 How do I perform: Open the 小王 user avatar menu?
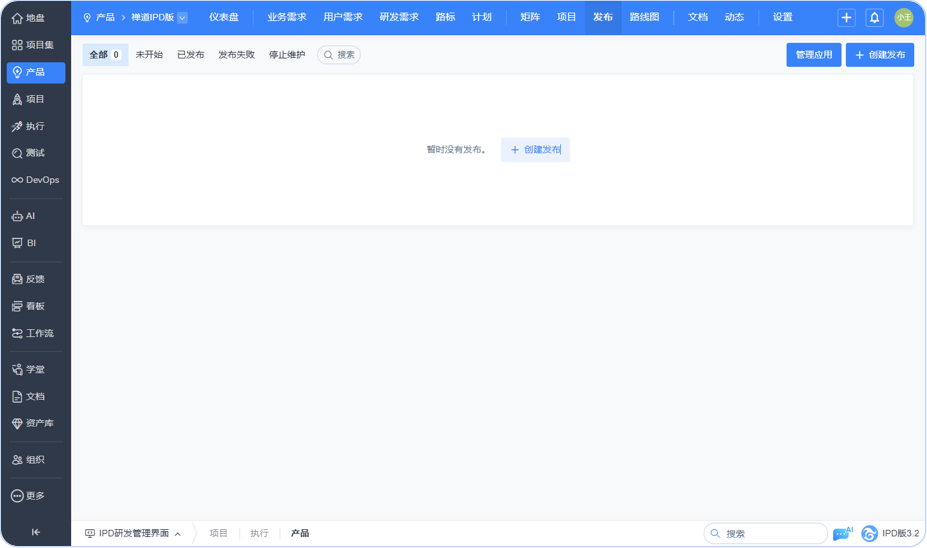coord(903,18)
